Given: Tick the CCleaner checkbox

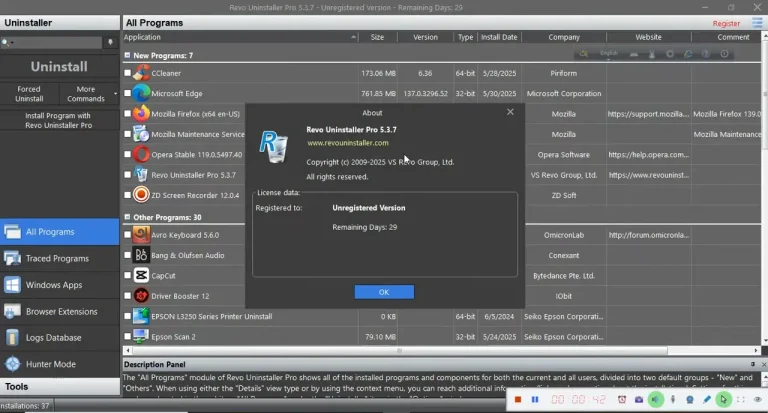Looking at the screenshot, I should click(x=127, y=73).
